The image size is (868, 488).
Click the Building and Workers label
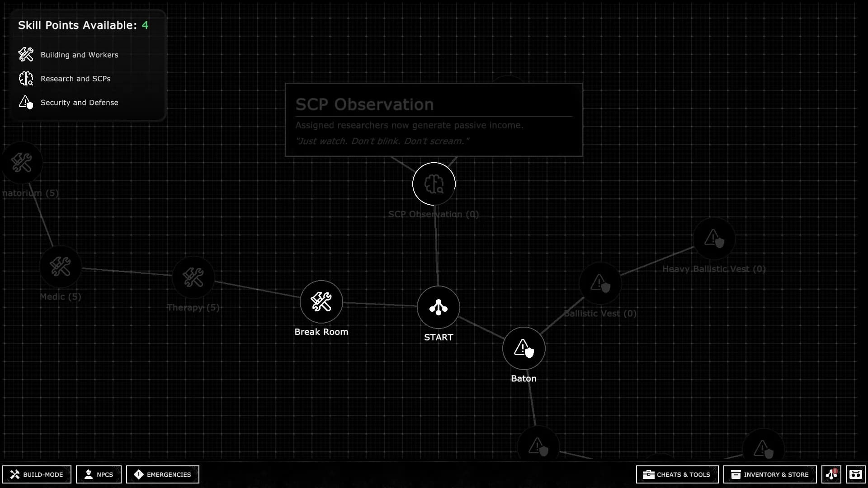80,55
